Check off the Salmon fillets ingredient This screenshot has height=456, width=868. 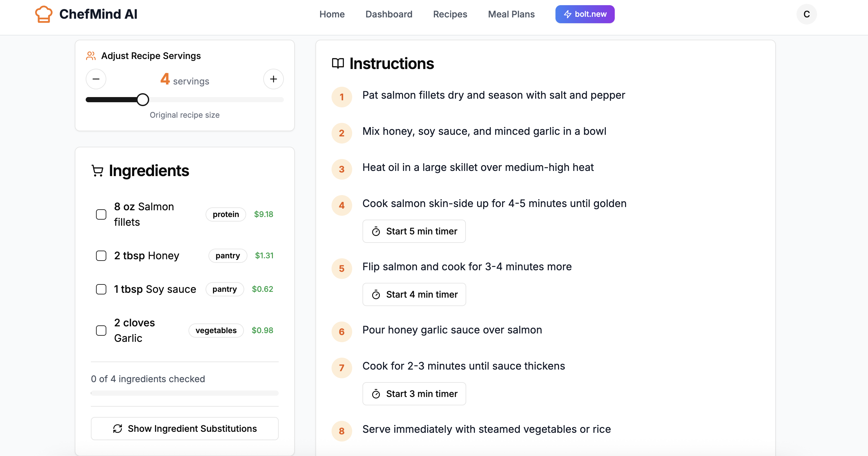tap(101, 214)
